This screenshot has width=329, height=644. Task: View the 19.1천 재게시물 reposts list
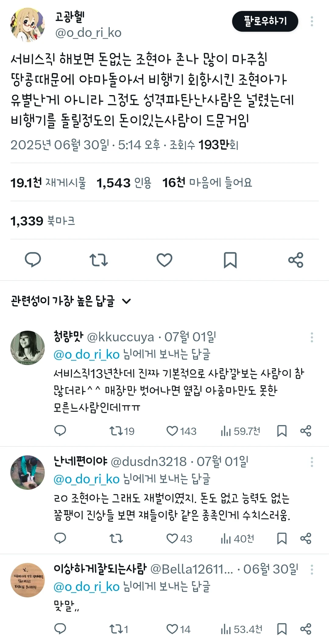tap(48, 183)
